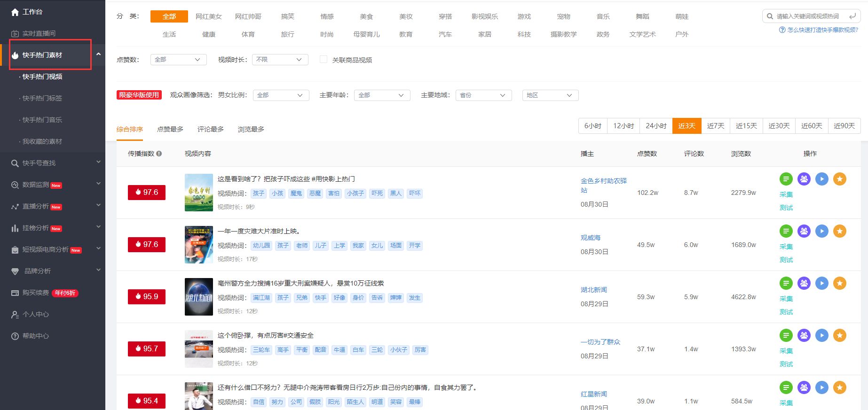Click 测试 link in 一切为了群众 row
Viewport: 868px width, 410px height.
(786, 364)
